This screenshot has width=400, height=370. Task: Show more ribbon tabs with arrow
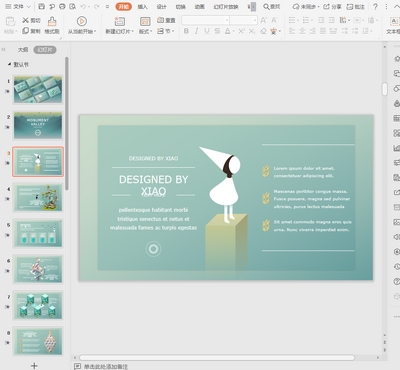(253, 7)
